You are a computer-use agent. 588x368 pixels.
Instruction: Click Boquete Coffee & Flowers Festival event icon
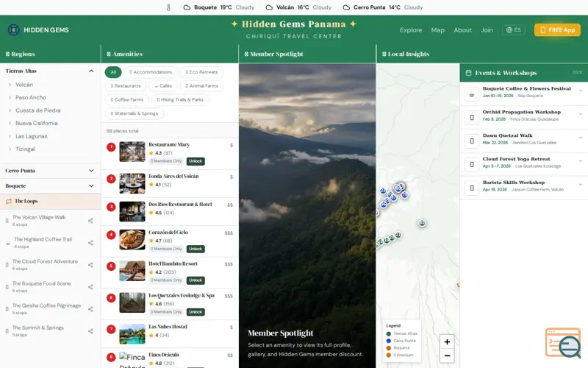[472, 94]
